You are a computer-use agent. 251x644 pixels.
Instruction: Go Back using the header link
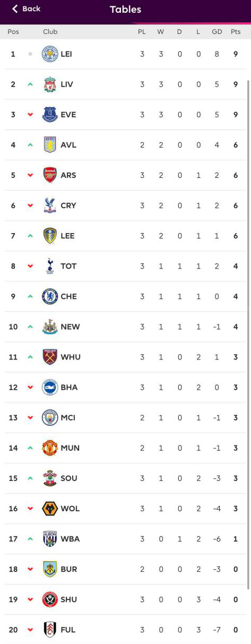[x=26, y=8]
